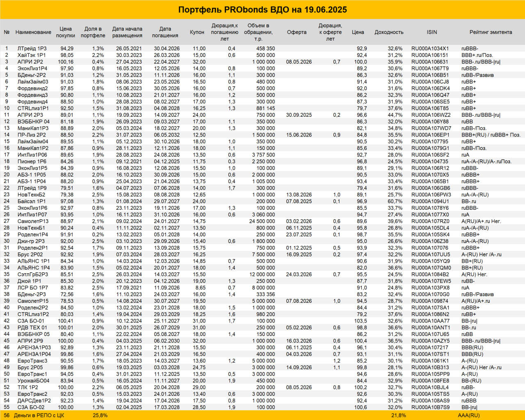Click the bond name 'Пионер 1Р6'
Viewport: 525px width, 420px height.
[x=32, y=161]
